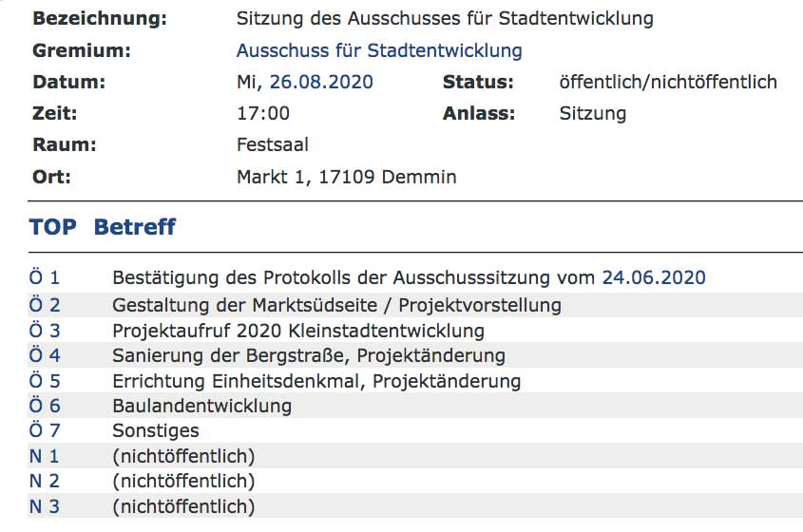Screen dimensions: 803x532
Task: Click the Sonstiges subject text
Action: pos(155,431)
